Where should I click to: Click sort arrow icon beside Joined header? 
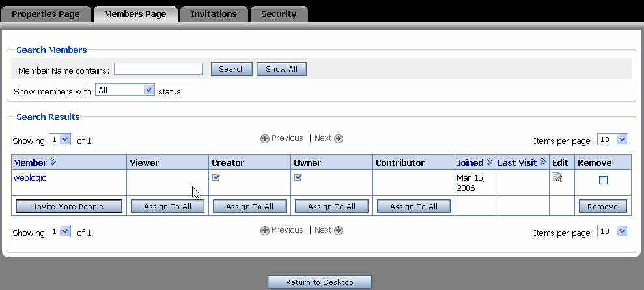(489, 162)
